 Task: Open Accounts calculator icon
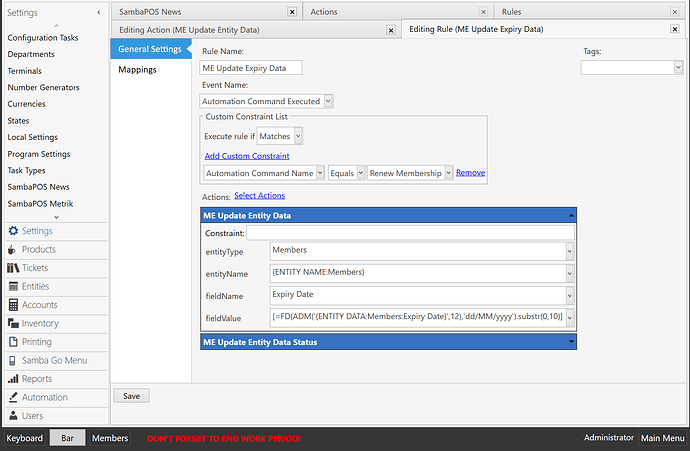pos(14,305)
